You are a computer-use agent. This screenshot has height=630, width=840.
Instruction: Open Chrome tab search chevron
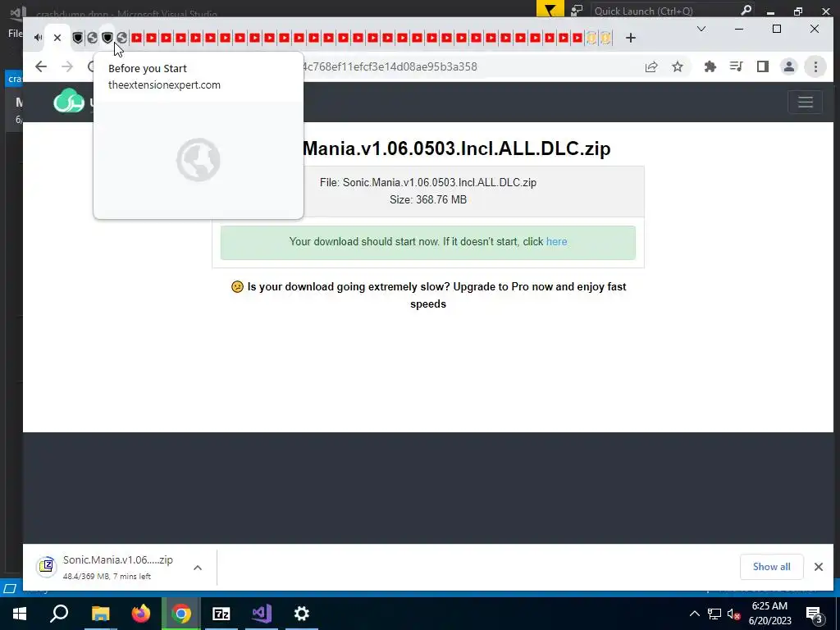pyautogui.click(x=701, y=29)
